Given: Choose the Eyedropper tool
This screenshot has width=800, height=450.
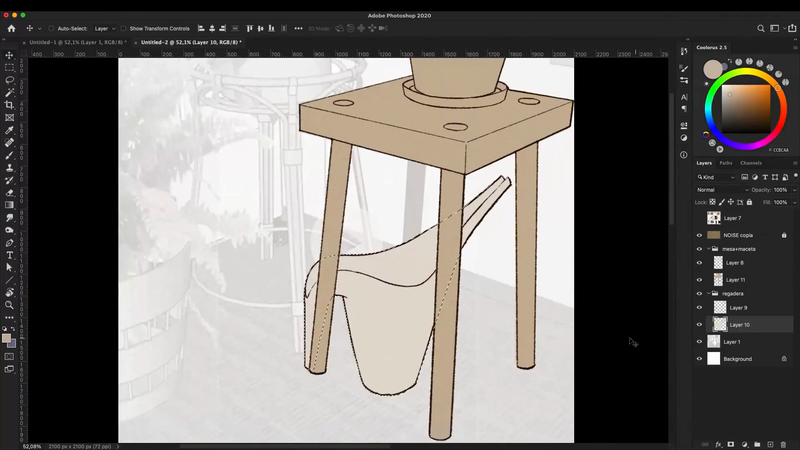Looking at the screenshot, I should [x=10, y=130].
